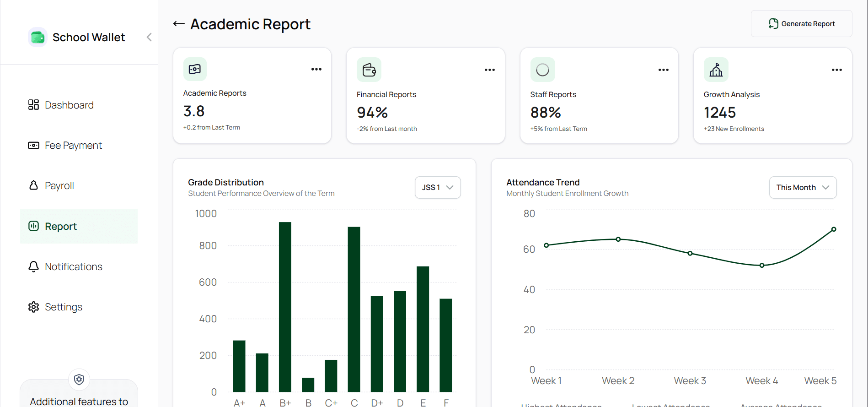The width and height of the screenshot is (868, 407).
Task: Expand the JSS 1 class dropdown
Action: tap(438, 187)
